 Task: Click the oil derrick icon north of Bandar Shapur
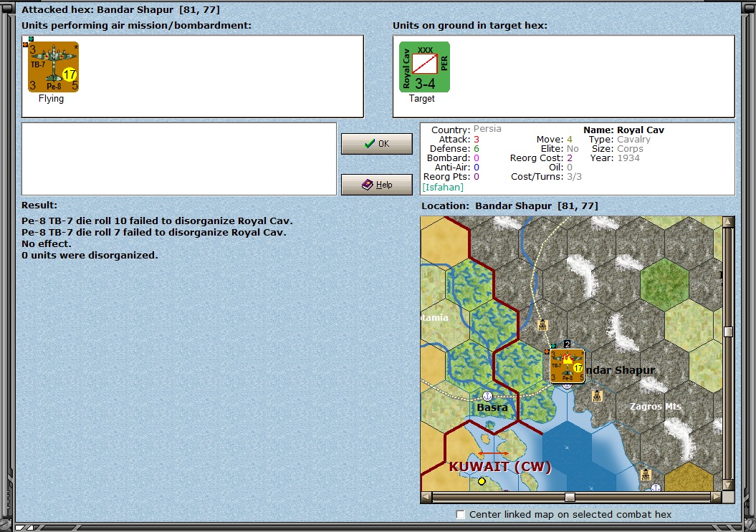pyautogui.click(x=543, y=325)
